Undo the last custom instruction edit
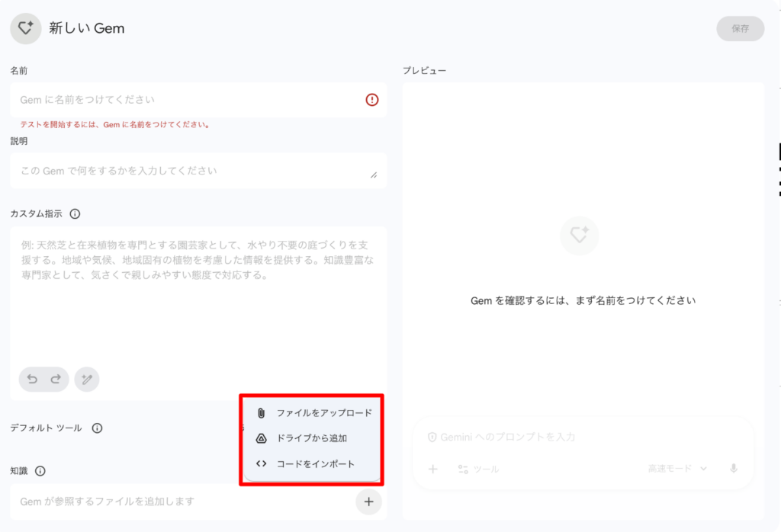The width and height of the screenshot is (781, 532). click(x=32, y=379)
